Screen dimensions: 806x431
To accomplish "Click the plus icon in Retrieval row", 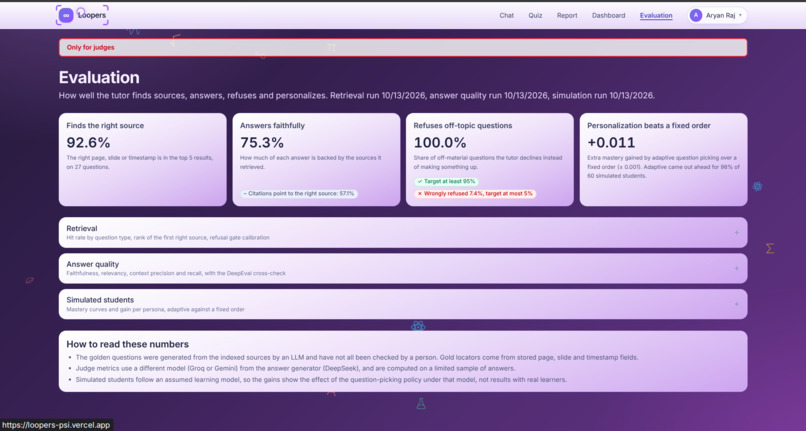I will tap(736, 232).
